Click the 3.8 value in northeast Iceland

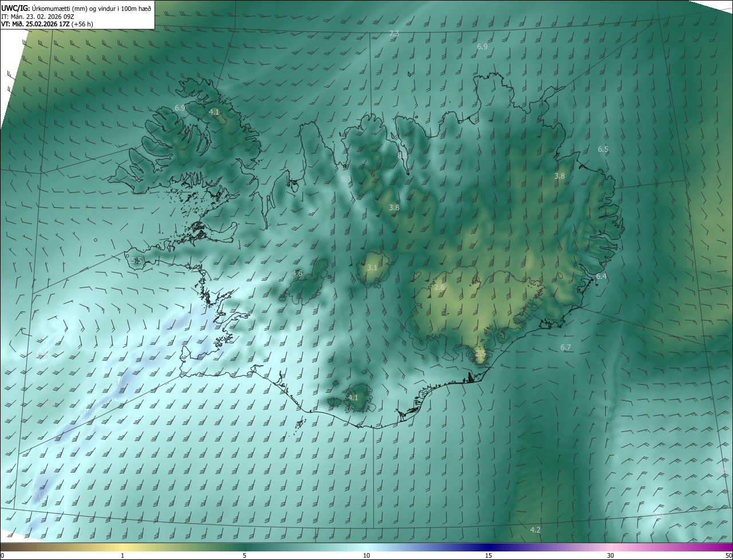tap(559, 176)
